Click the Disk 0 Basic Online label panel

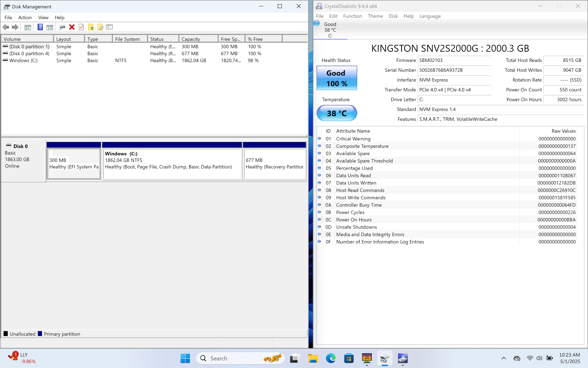click(x=24, y=161)
